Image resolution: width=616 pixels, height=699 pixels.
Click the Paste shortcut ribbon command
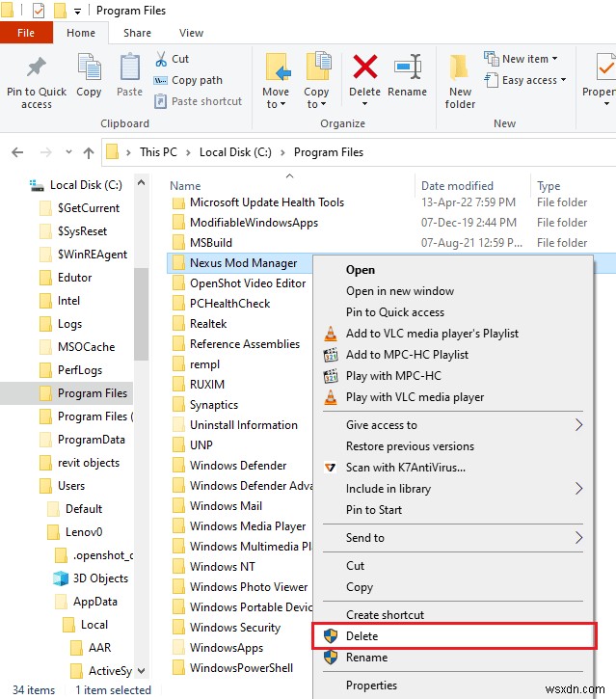pos(198,101)
